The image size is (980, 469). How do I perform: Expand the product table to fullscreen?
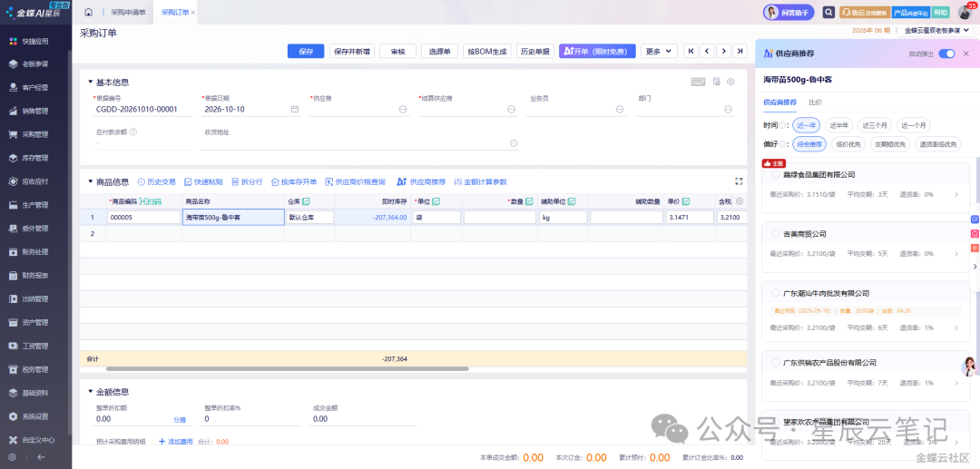tap(739, 181)
